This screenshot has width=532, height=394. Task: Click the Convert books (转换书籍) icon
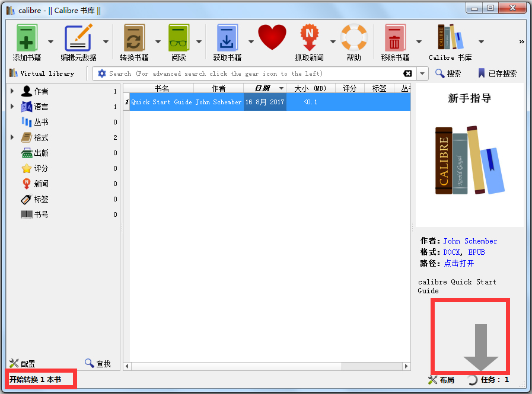pyautogui.click(x=134, y=39)
